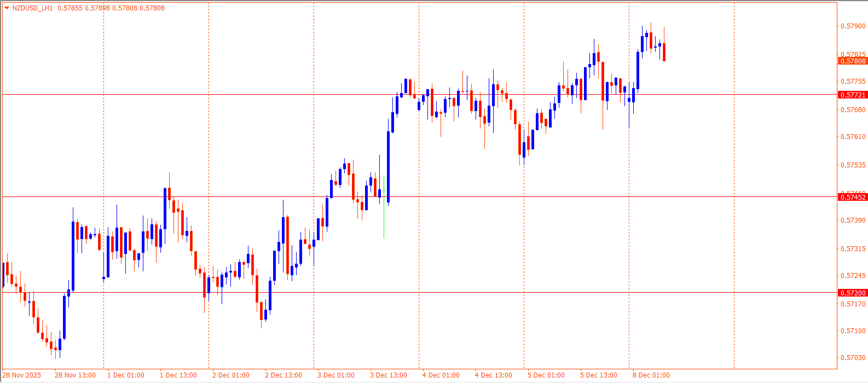868x383 pixels.
Task: Click the 3 Dec 13:00 time label
Action: coord(389,375)
